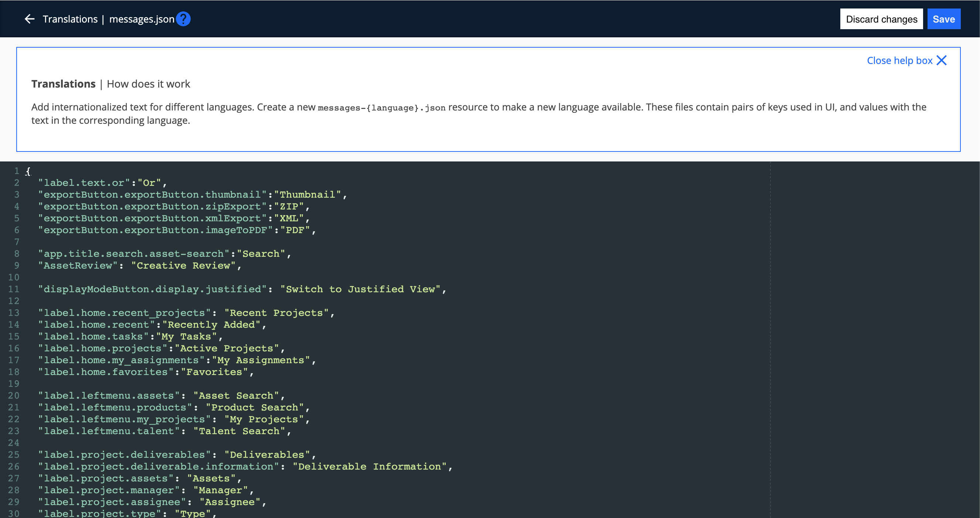Click the label.leftmenu.talent key

tap(109, 430)
